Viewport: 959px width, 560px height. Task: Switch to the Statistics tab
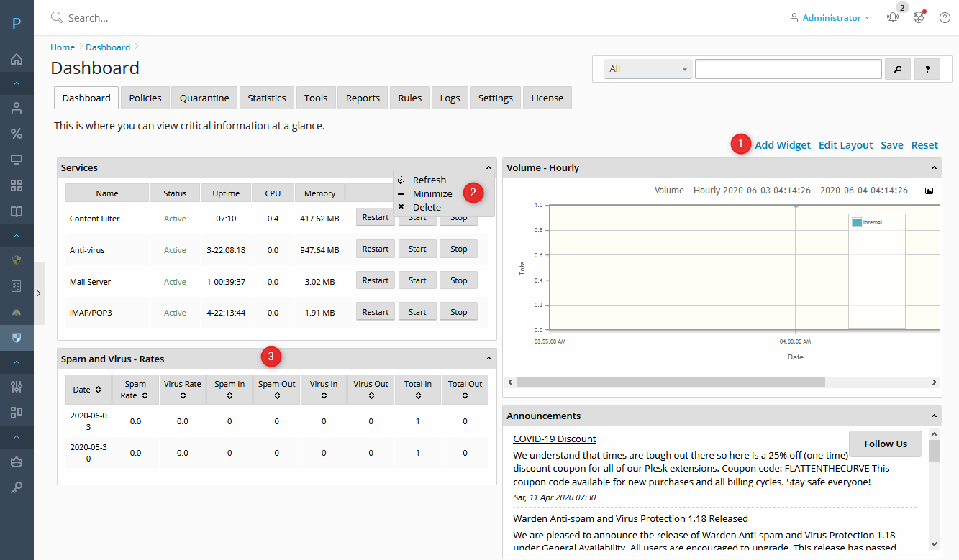pos(267,98)
